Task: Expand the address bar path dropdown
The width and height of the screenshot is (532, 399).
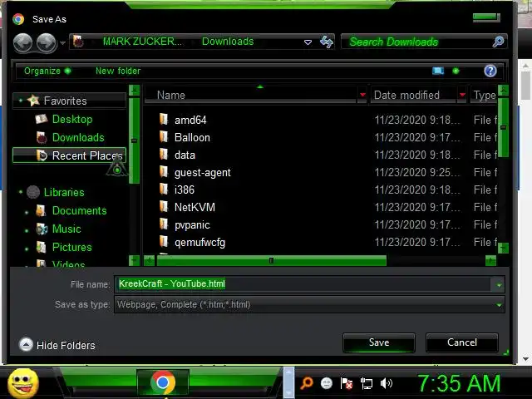Action: [308, 42]
